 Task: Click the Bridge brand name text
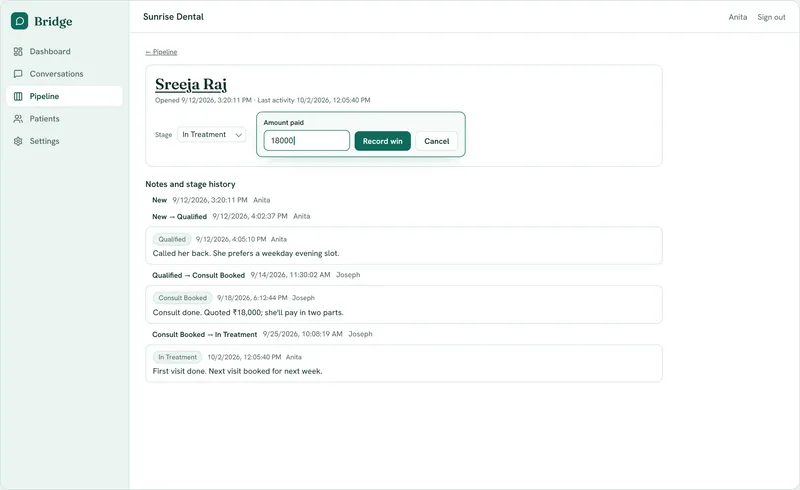[53, 21]
